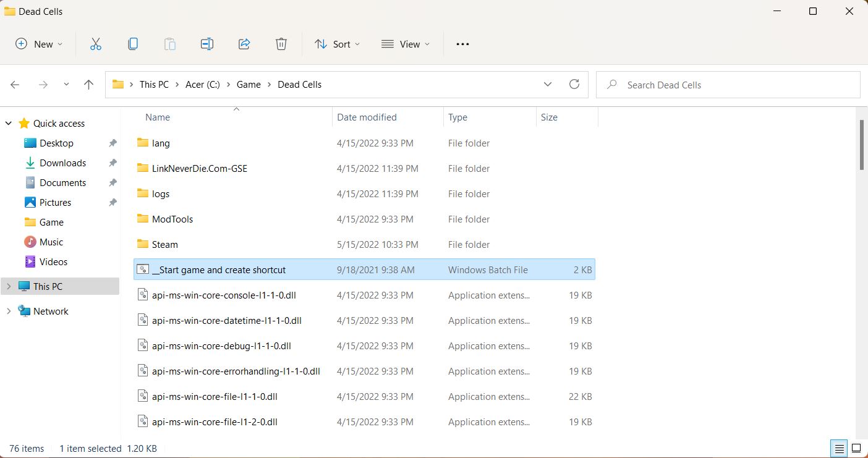Click the Paste icon in the toolbar
868x458 pixels.
click(170, 44)
